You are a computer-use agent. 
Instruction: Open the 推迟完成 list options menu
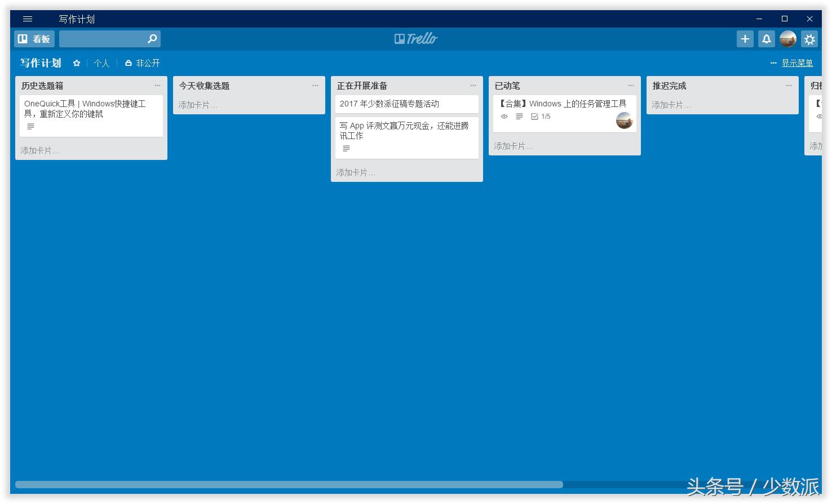(x=789, y=85)
